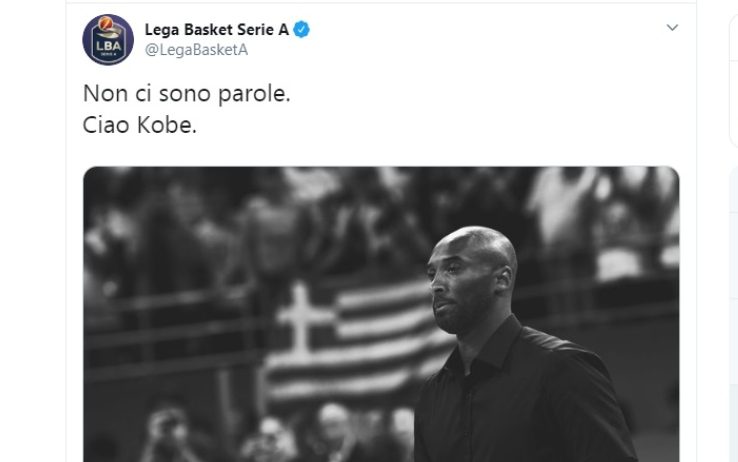Click empty area below 'Ciao Kobe.' text
The height and width of the screenshot is (462, 738).
point(381,151)
